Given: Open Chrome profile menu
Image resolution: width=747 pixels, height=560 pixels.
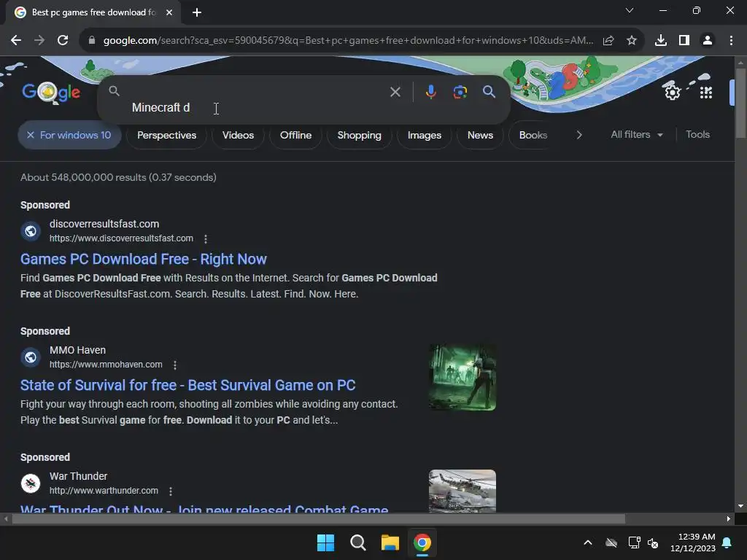Looking at the screenshot, I should (x=708, y=41).
